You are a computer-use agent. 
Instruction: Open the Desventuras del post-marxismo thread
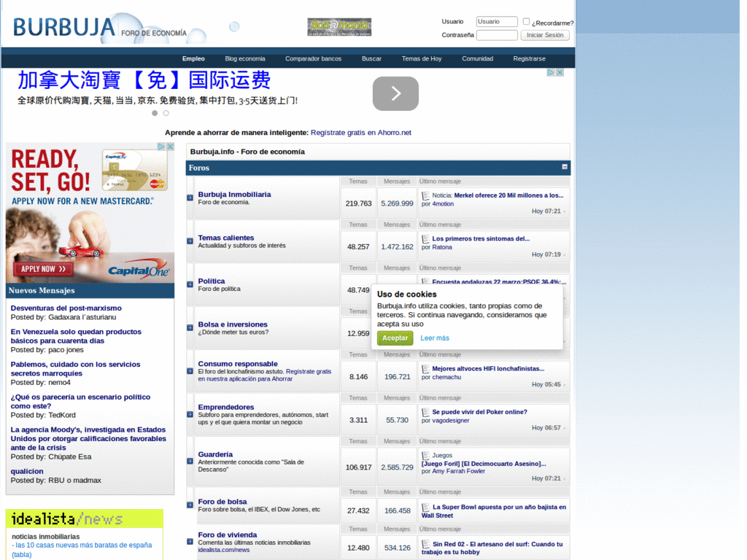point(66,308)
